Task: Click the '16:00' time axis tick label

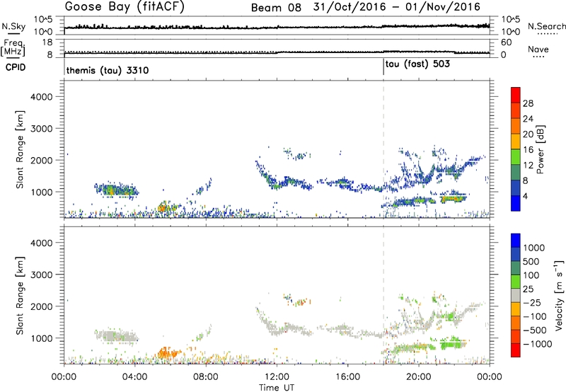Action: click(x=347, y=377)
